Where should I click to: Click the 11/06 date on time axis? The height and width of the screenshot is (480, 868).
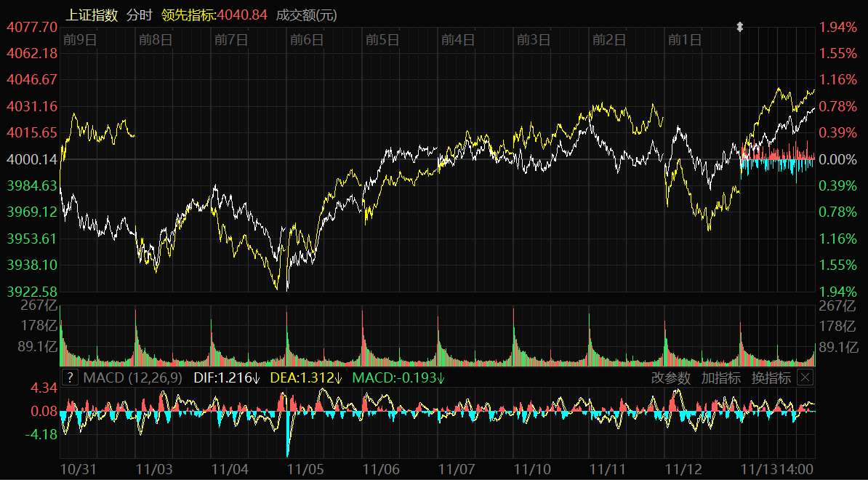pyautogui.click(x=382, y=470)
